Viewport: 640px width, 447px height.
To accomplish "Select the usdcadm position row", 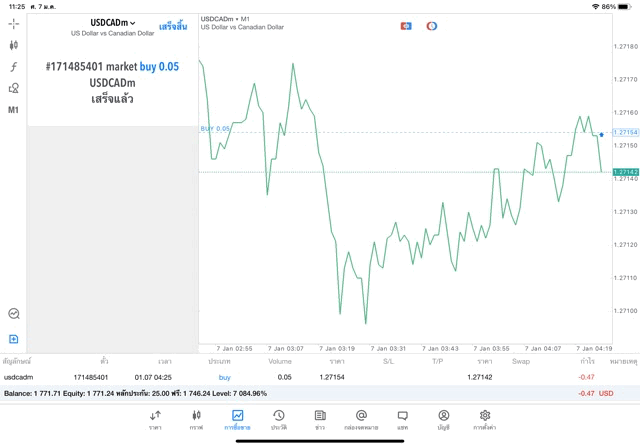I will click(x=320, y=377).
